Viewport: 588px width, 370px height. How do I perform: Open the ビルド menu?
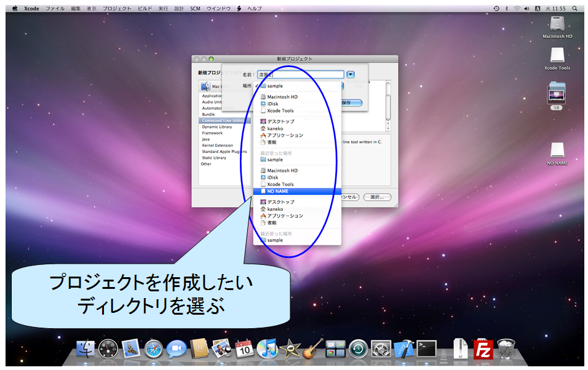[x=145, y=8]
